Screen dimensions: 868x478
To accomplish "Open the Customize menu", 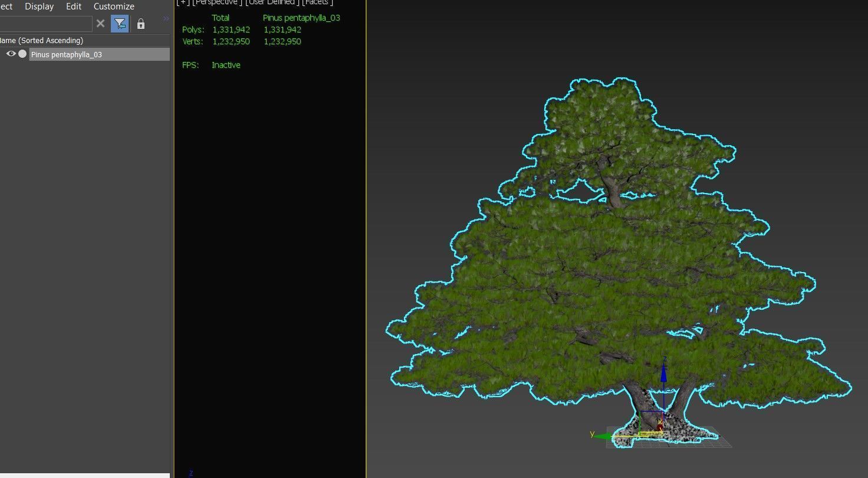I will 114,6.
